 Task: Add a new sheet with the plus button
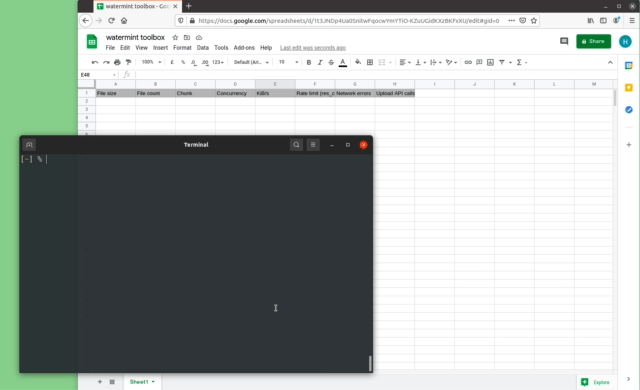pos(100,382)
